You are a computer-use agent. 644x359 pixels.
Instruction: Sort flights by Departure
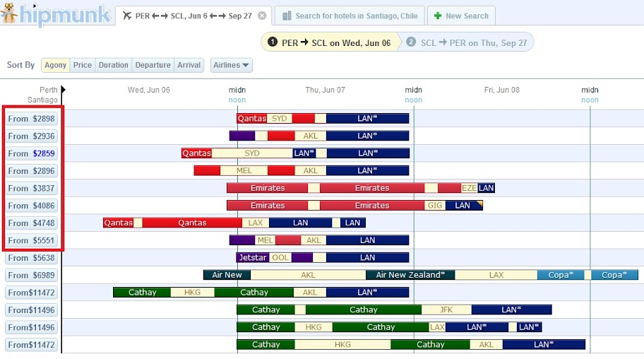point(153,65)
